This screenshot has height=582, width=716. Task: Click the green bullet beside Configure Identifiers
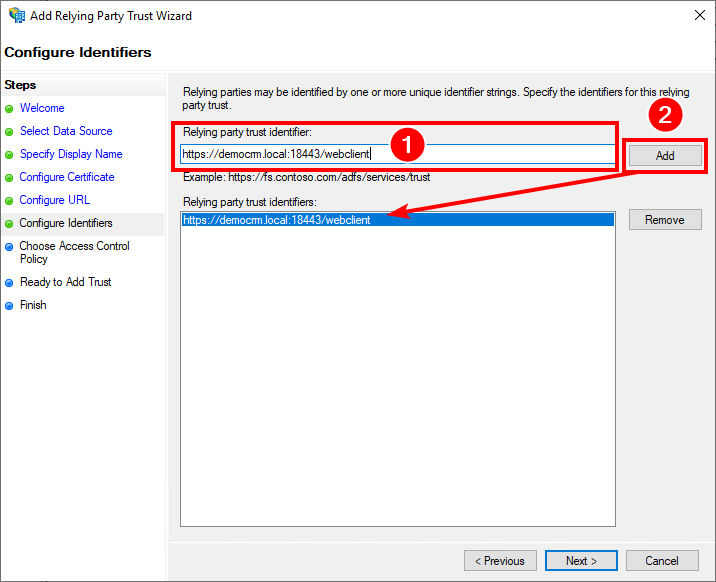coord(9,224)
